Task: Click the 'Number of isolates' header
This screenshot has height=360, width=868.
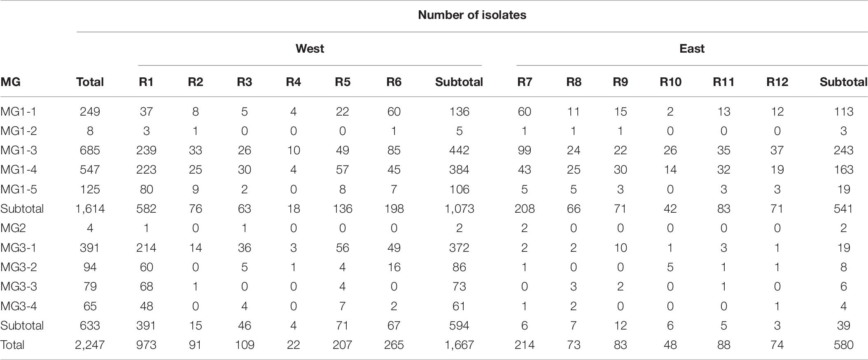Action: [472, 15]
